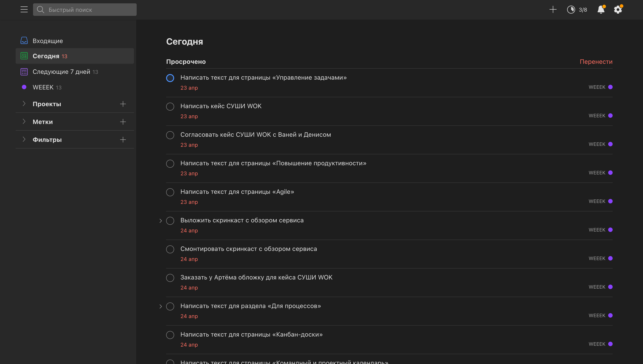
Task: Click purple project dot on Написать кейс row
Action: pyautogui.click(x=610, y=116)
